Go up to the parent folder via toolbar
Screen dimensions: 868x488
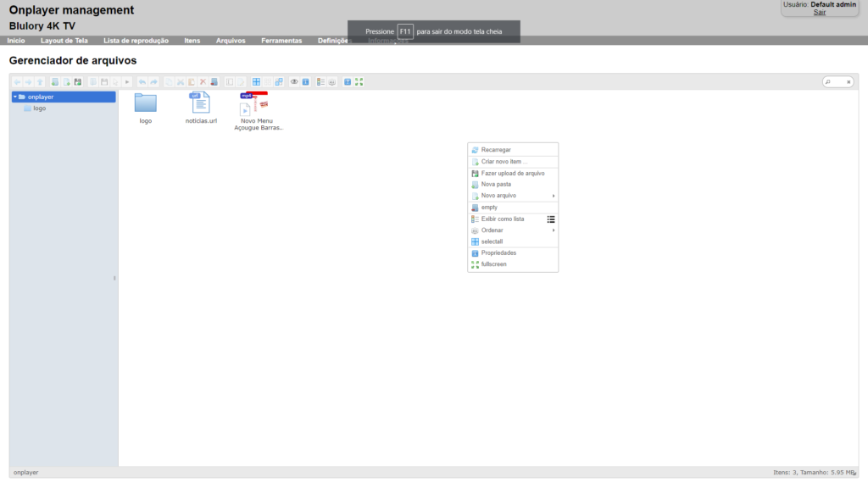[40, 82]
